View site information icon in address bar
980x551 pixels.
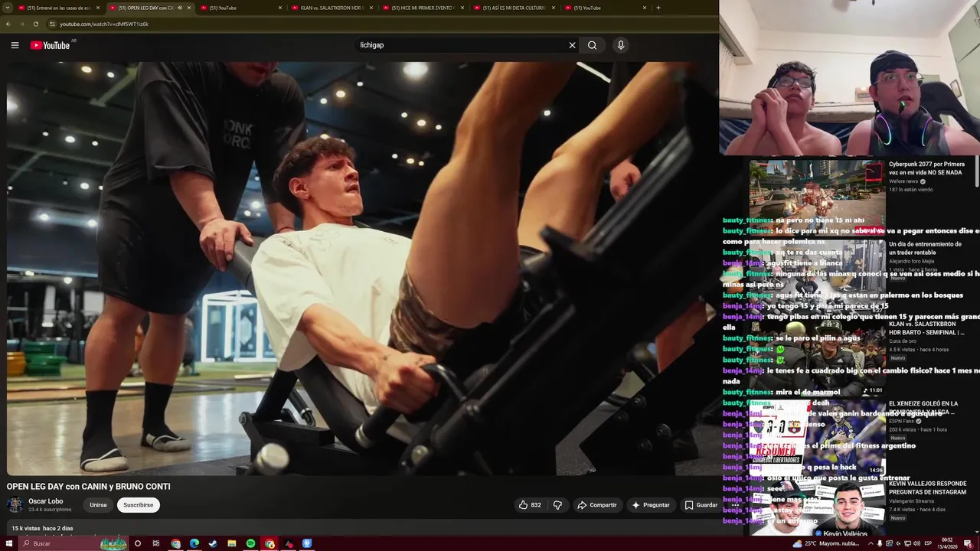click(52, 24)
